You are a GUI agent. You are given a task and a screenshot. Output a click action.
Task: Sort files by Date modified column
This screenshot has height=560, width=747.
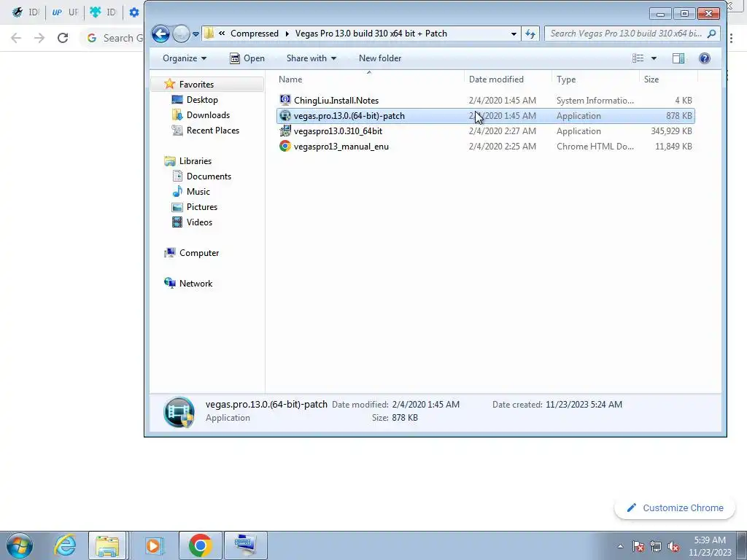508,79
